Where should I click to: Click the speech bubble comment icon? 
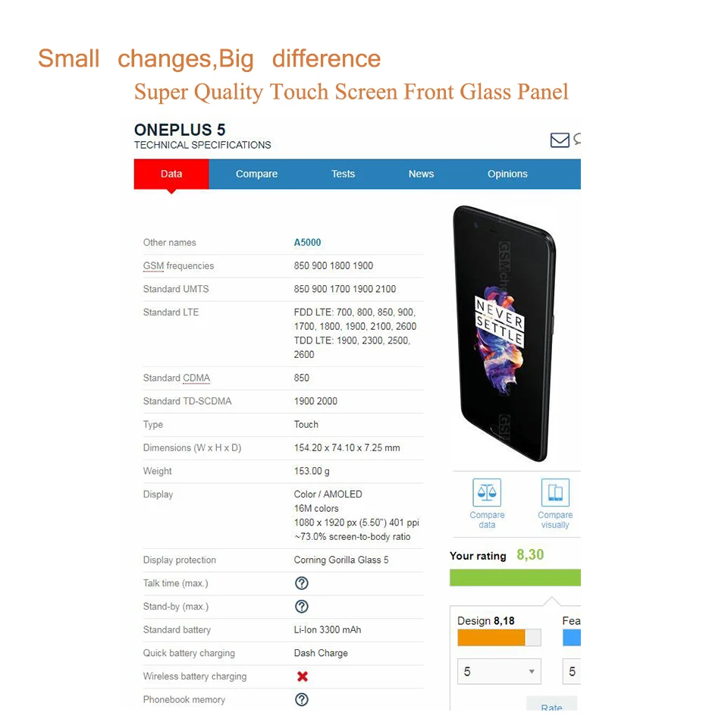(577, 139)
